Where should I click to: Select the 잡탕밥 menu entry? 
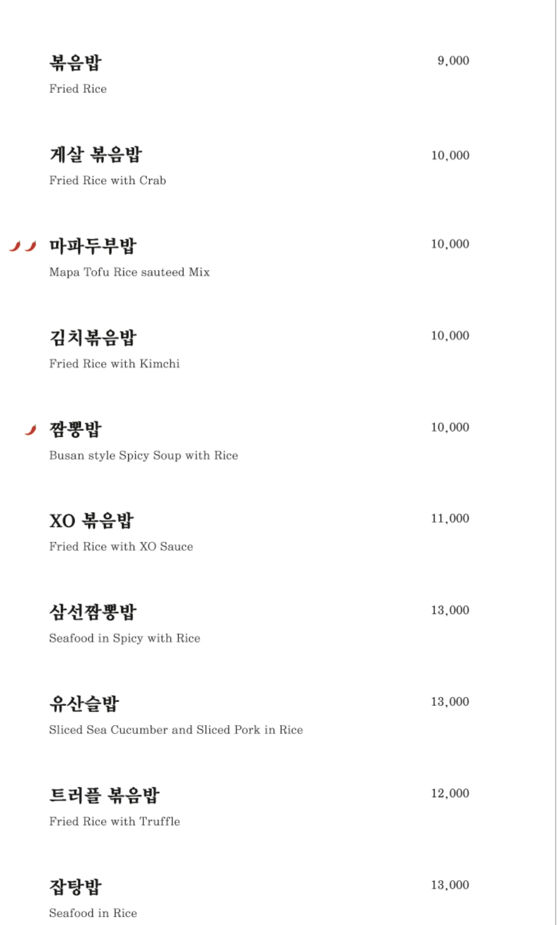tap(76, 887)
